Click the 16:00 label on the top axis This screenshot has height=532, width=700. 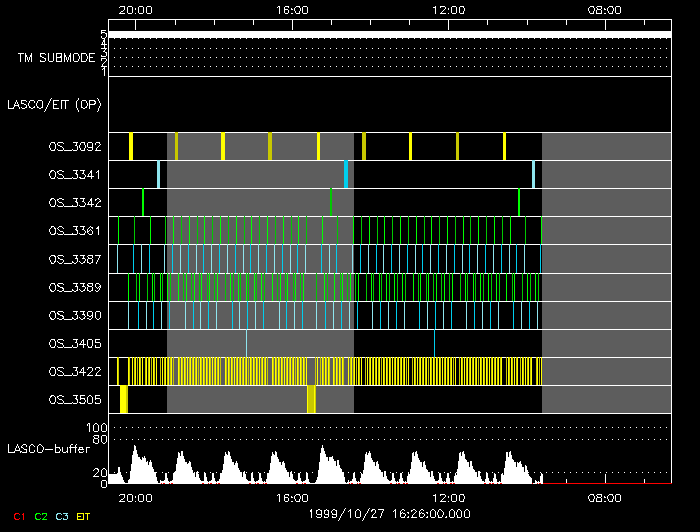click(x=291, y=9)
